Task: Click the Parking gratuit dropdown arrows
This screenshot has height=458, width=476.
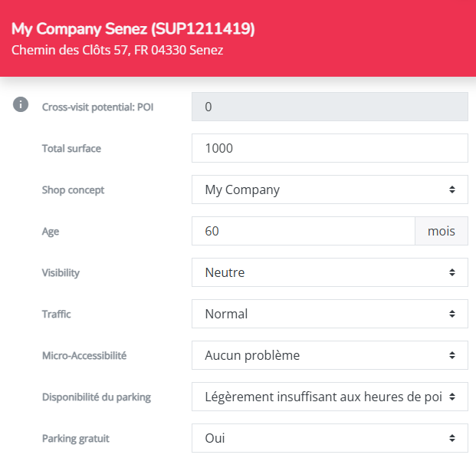Action: coord(452,438)
